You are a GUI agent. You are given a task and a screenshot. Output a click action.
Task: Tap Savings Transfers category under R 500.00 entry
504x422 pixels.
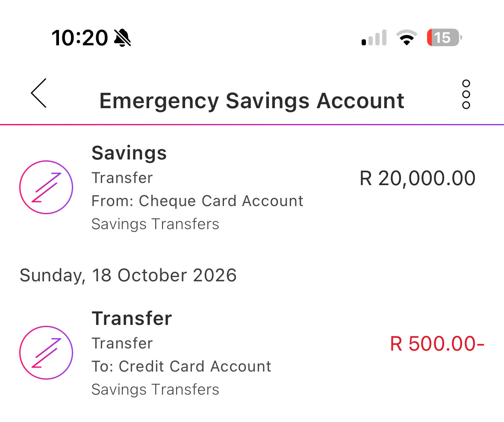point(155,390)
